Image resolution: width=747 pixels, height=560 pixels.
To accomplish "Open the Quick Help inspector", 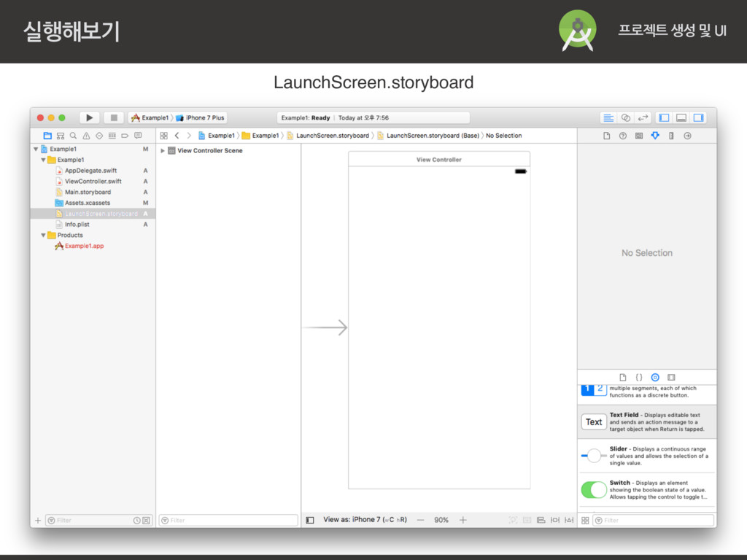I will [x=623, y=136].
